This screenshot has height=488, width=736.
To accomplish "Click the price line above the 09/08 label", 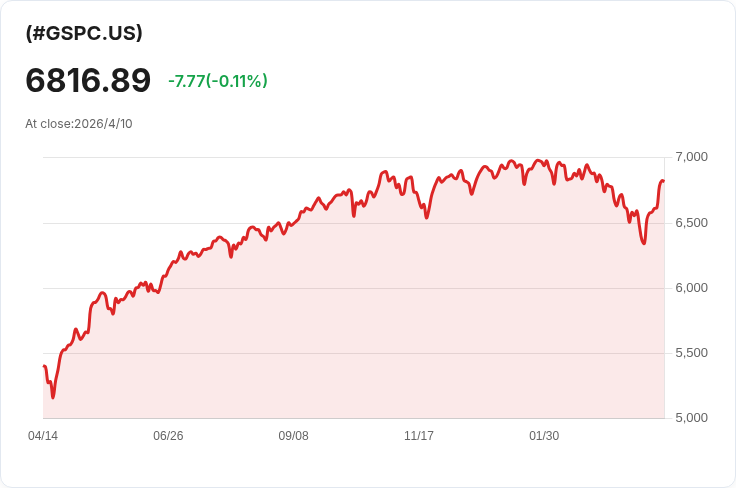I will click(293, 223).
